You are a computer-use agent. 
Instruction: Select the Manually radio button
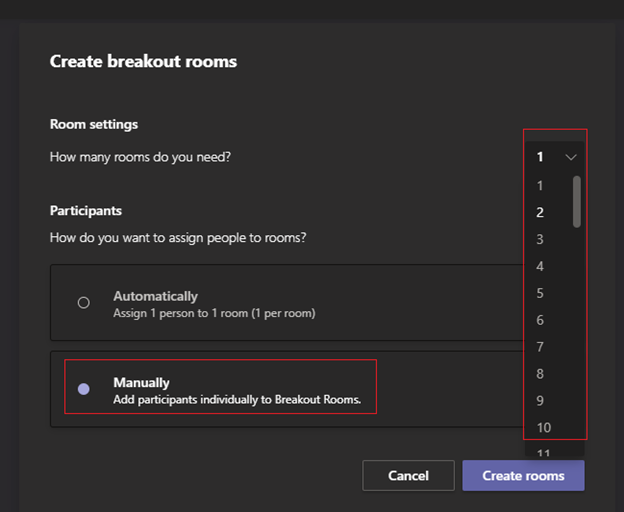coord(84,389)
